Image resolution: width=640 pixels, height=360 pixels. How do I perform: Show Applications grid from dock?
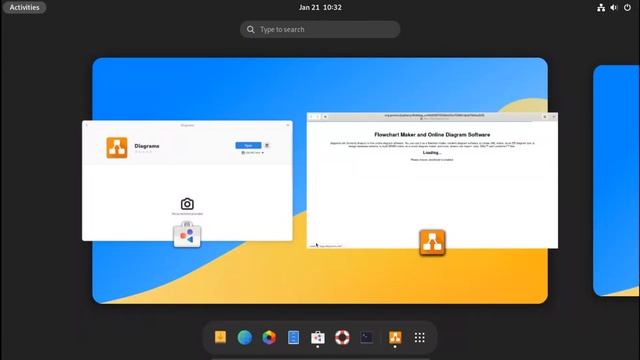pyautogui.click(x=420, y=337)
